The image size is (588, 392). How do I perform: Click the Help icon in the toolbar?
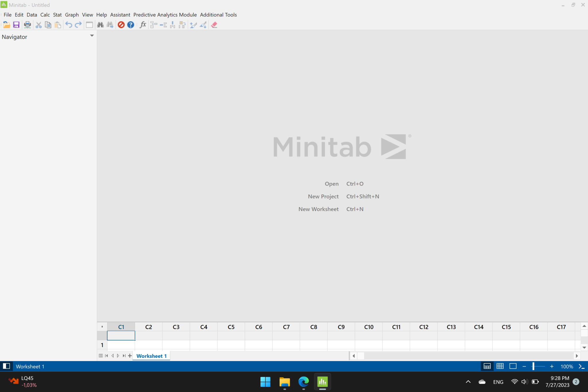pyautogui.click(x=131, y=25)
